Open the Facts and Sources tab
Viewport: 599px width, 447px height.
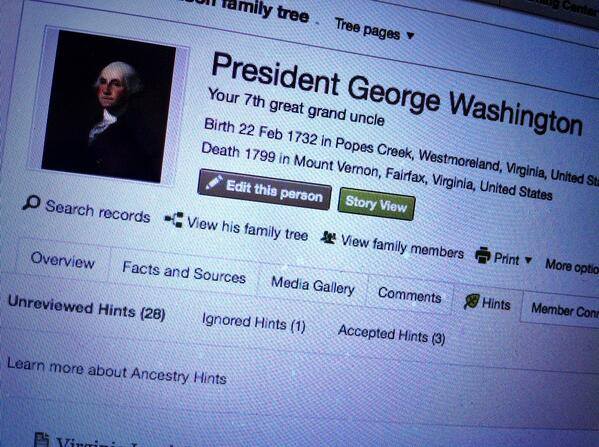click(184, 272)
